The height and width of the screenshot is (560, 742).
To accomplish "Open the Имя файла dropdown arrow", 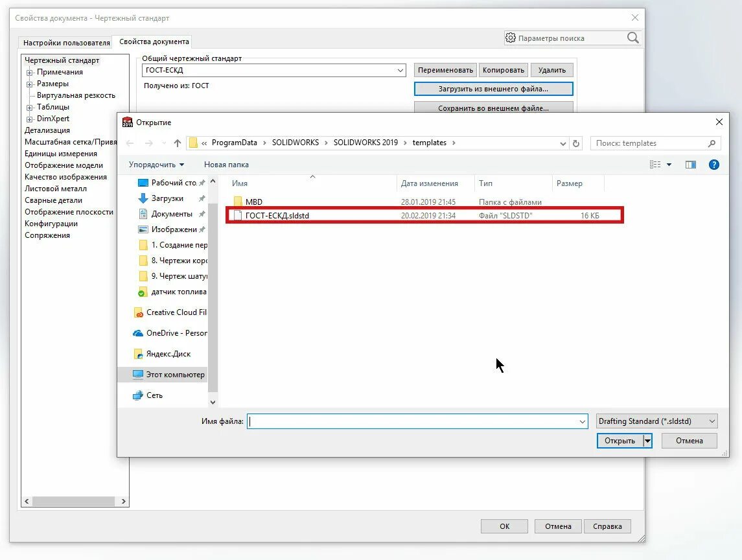I will click(x=582, y=422).
